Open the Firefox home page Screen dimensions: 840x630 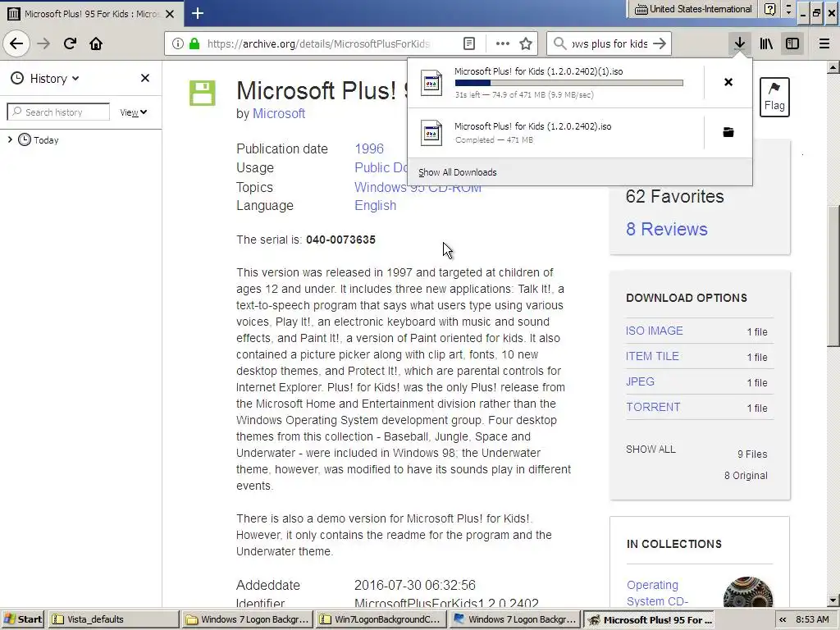click(x=96, y=43)
